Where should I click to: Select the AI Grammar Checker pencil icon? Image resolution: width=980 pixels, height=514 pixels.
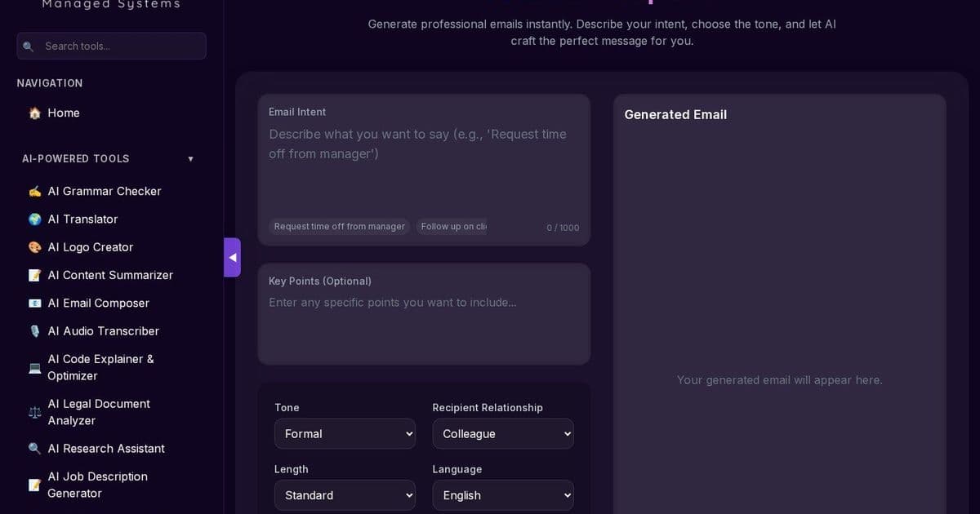tap(34, 191)
